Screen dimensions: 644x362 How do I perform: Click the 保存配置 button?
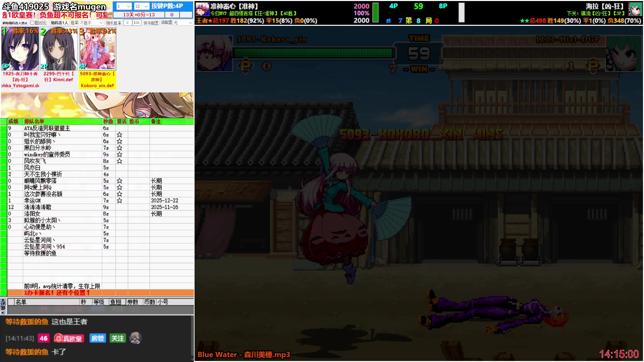pyautogui.click(x=151, y=23)
